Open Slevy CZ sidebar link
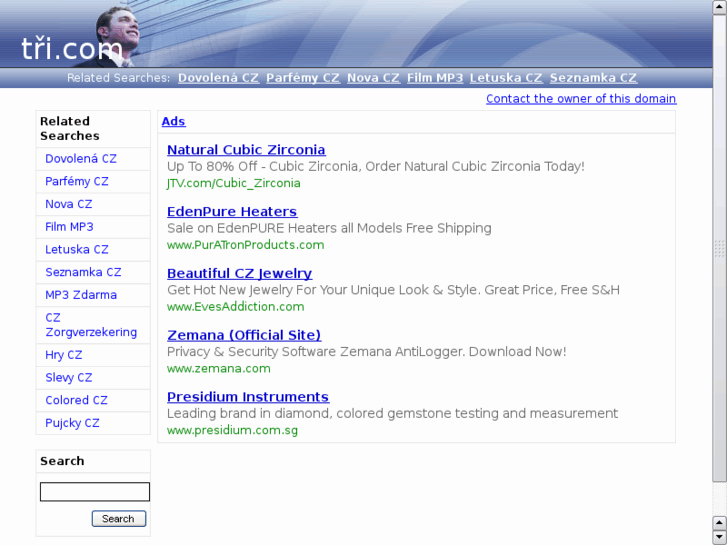This screenshot has width=727, height=545. [69, 378]
